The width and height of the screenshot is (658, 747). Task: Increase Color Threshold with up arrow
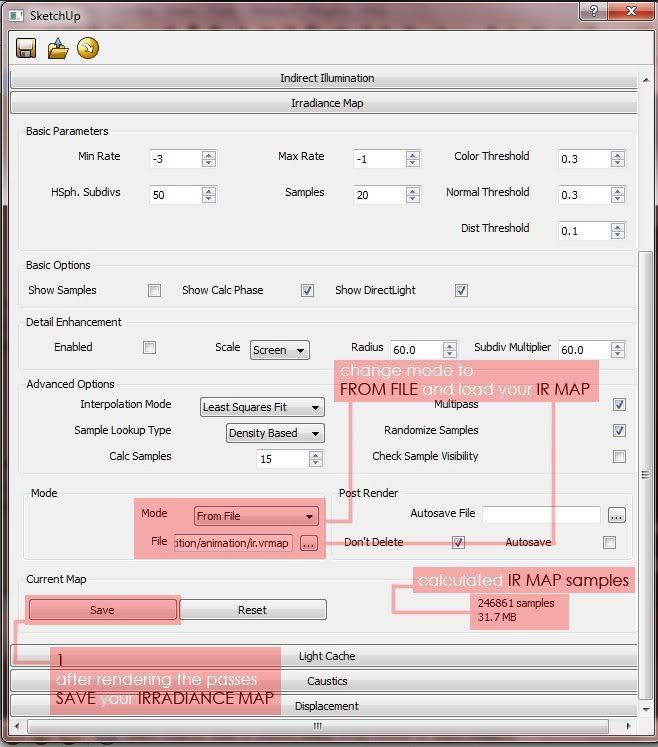pos(618,155)
